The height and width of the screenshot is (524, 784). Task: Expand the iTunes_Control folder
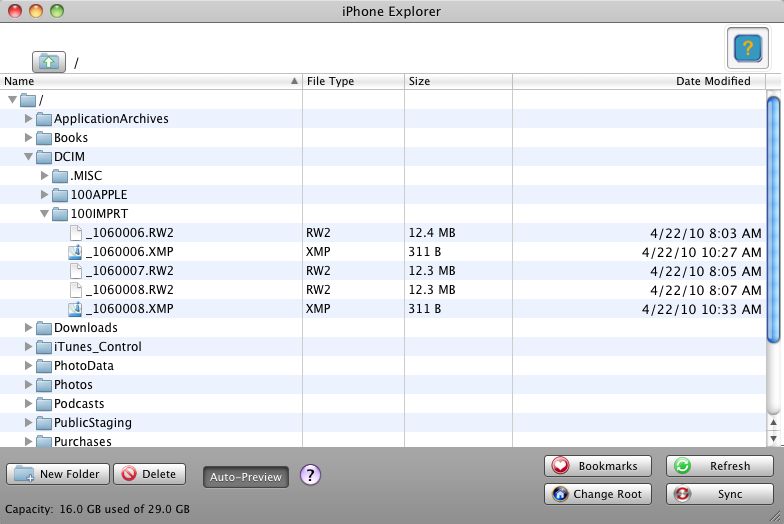pyautogui.click(x=28, y=346)
